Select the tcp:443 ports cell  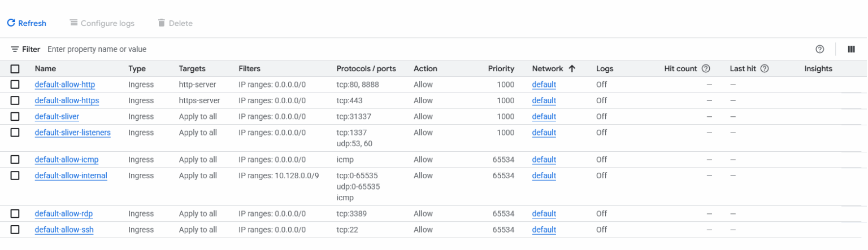point(350,100)
